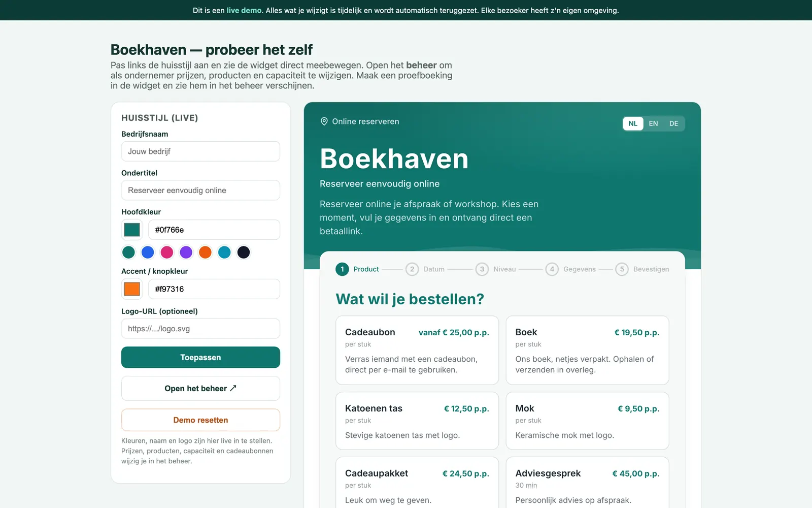Click the Demo resetten button
Image resolution: width=812 pixels, height=508 pixels.
(200, 420)
